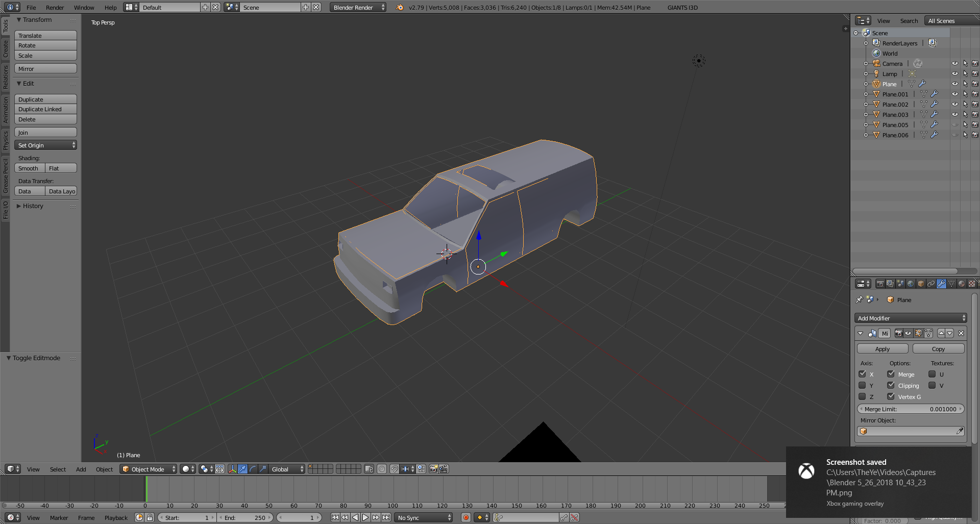Toggle the Vertex G option checkbox

pyautogui.click(x=891, y=396)
